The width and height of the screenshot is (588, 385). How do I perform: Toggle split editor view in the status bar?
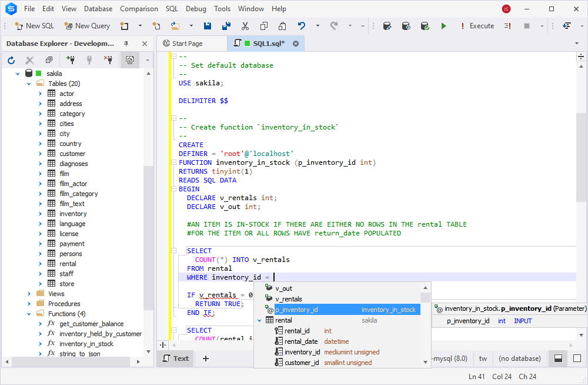tap(557, 358)
